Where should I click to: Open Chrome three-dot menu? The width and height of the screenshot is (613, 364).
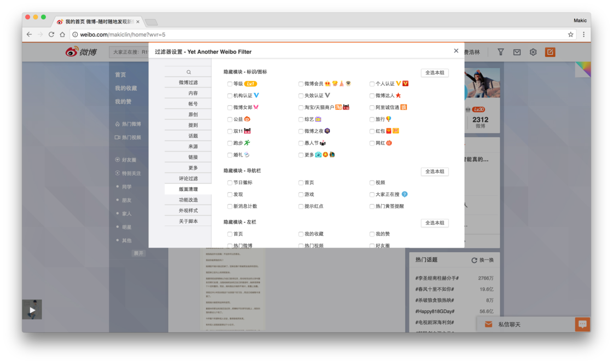[x=583, y=34]
